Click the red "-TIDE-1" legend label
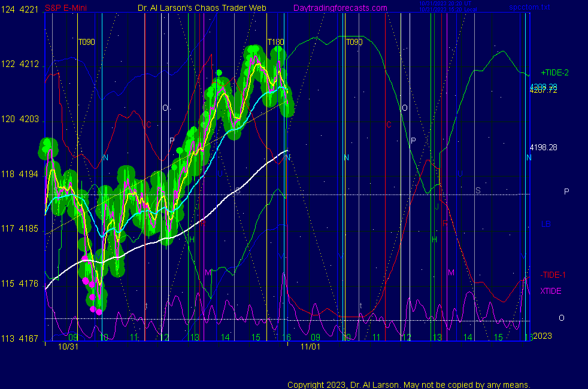The width and height of the screenshot is (588, 389). pyautogui.click(x=553, y=275)
